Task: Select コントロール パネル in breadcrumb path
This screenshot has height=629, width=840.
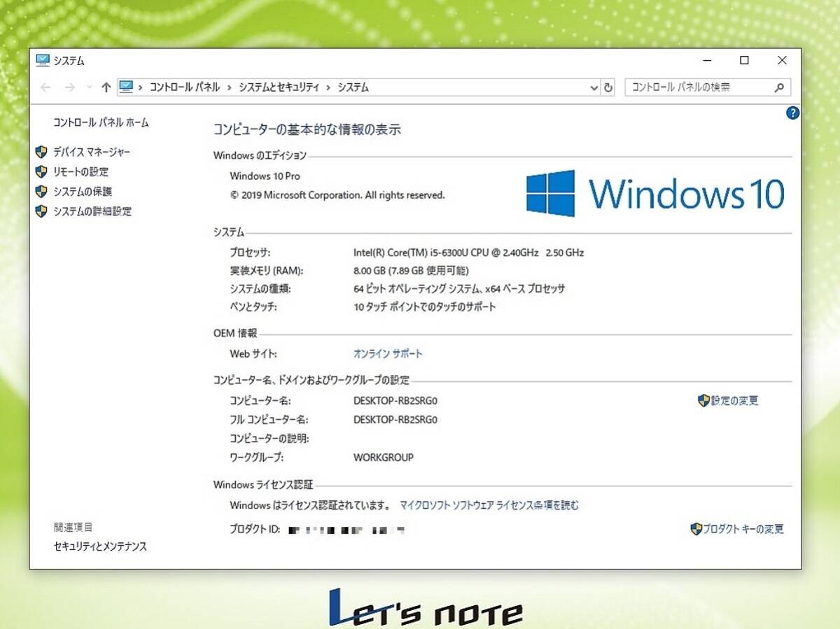Action: pos(185,87)
